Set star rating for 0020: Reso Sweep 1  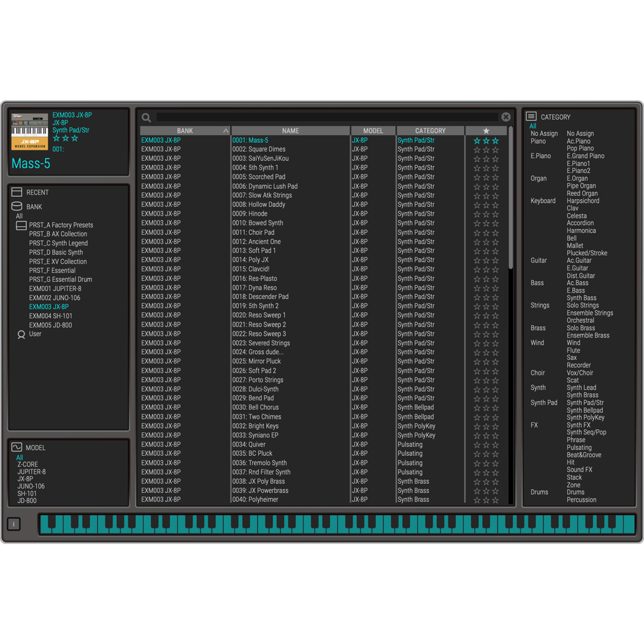click(x=486, y=316)
